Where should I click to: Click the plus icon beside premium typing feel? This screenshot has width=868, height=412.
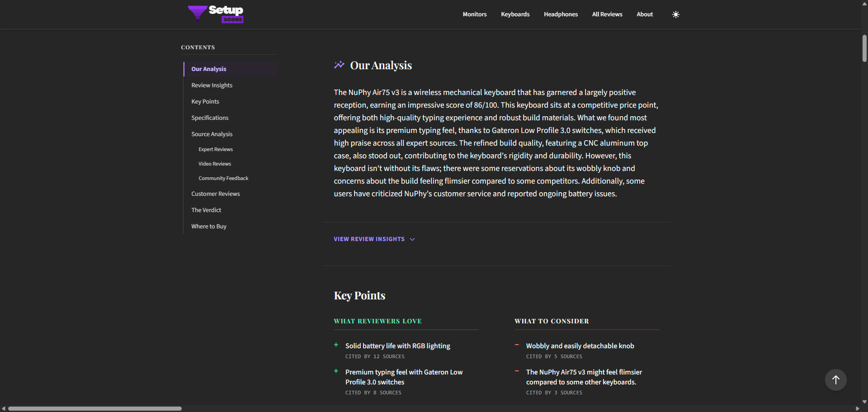click(x=336, y=371)
